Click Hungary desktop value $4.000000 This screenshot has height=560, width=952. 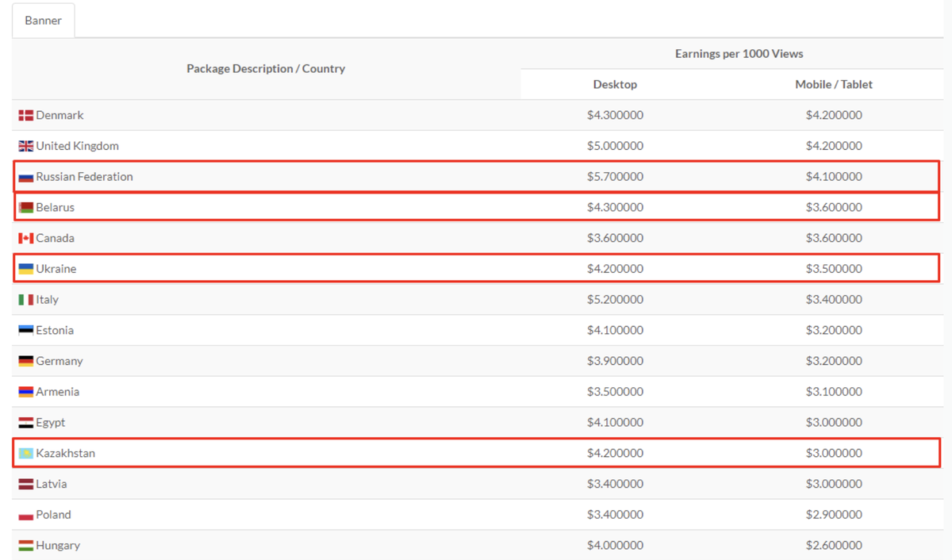[615, 546]
